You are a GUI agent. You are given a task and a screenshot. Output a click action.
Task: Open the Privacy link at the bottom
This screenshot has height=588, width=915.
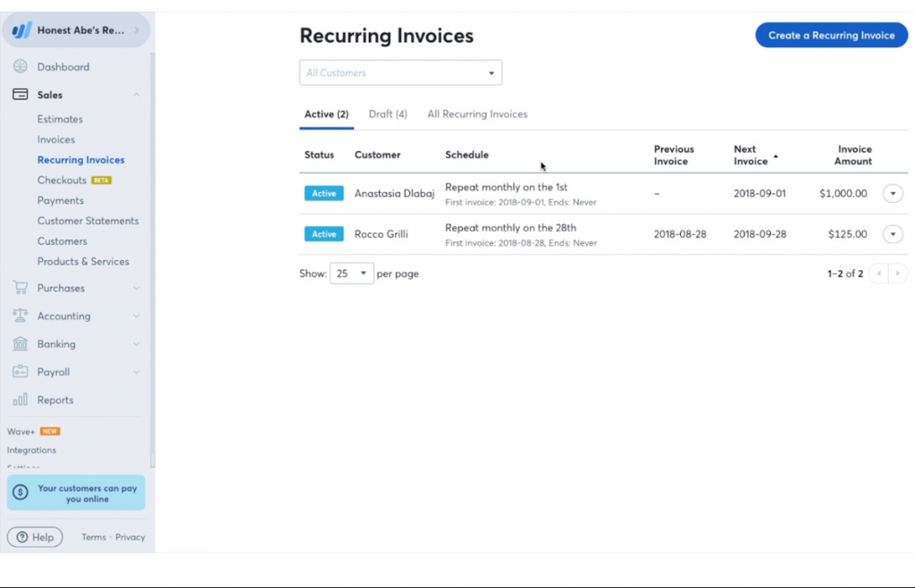click(130, 537)
